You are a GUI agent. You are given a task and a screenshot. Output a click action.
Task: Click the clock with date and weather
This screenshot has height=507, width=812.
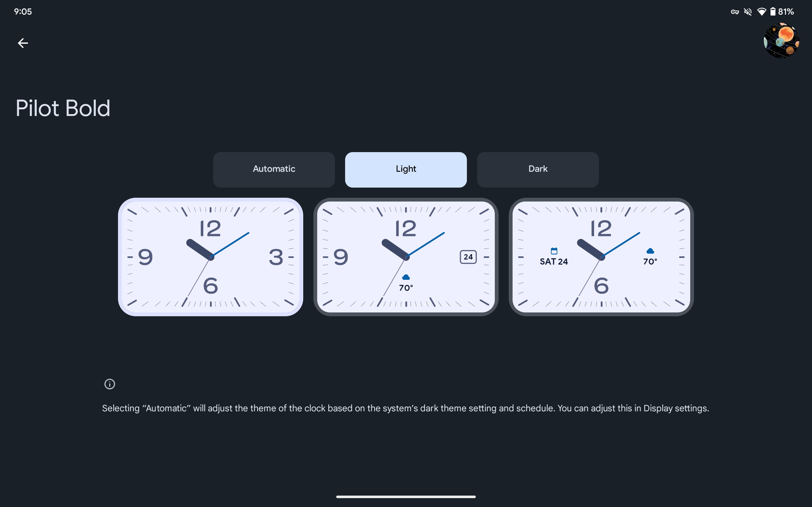[601, 256]
